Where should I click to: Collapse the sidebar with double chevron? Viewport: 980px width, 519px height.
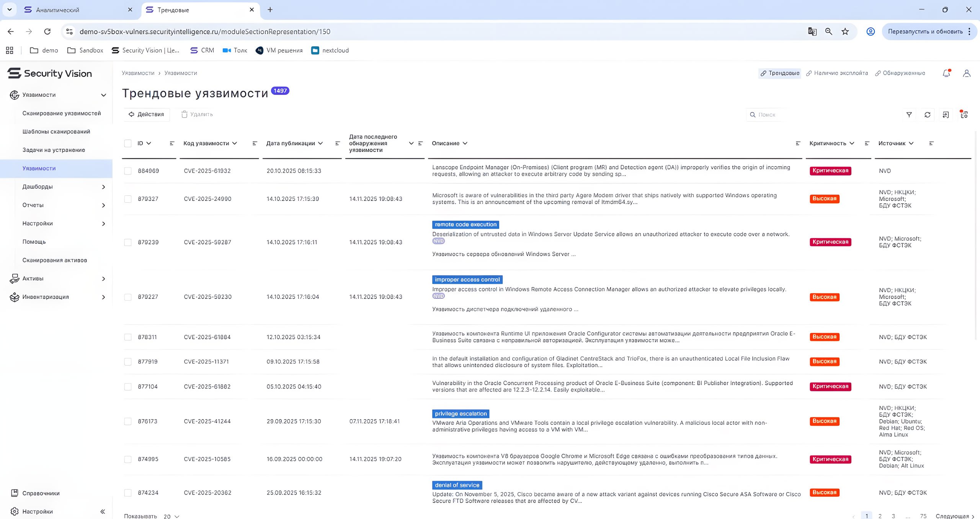tap(103, 511)
